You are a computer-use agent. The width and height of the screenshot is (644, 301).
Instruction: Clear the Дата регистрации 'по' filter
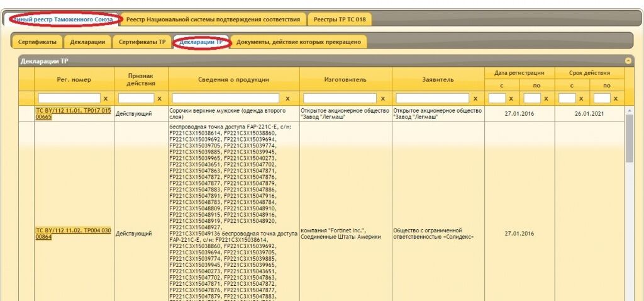click(546, 99)
